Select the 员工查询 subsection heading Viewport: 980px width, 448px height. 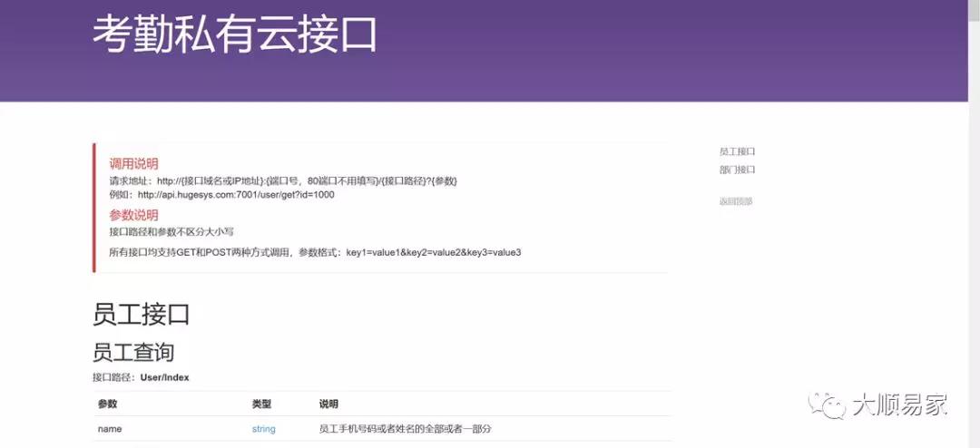coord(132,352)
